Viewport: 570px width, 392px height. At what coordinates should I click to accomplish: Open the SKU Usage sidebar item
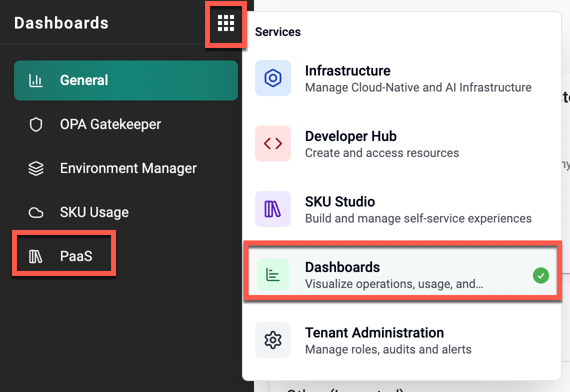tap(94, 212)
